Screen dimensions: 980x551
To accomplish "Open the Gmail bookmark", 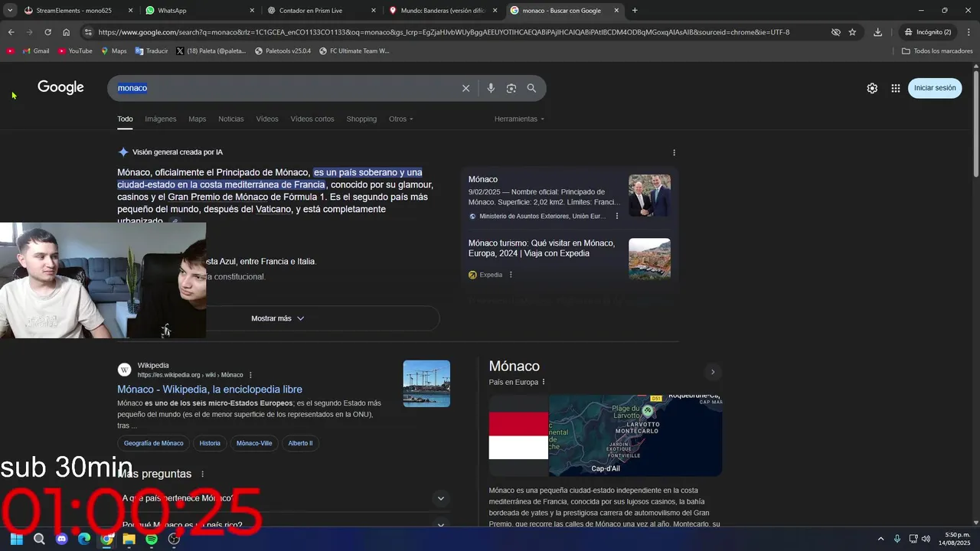I will point(35,51).
